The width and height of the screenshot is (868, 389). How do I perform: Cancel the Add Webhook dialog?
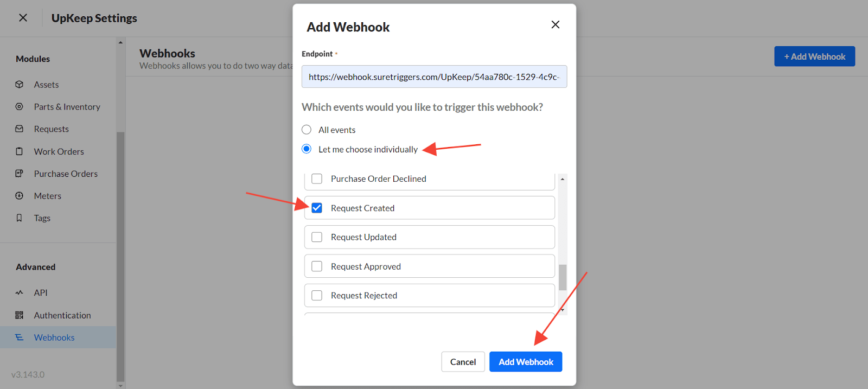(x=463, y=362)
